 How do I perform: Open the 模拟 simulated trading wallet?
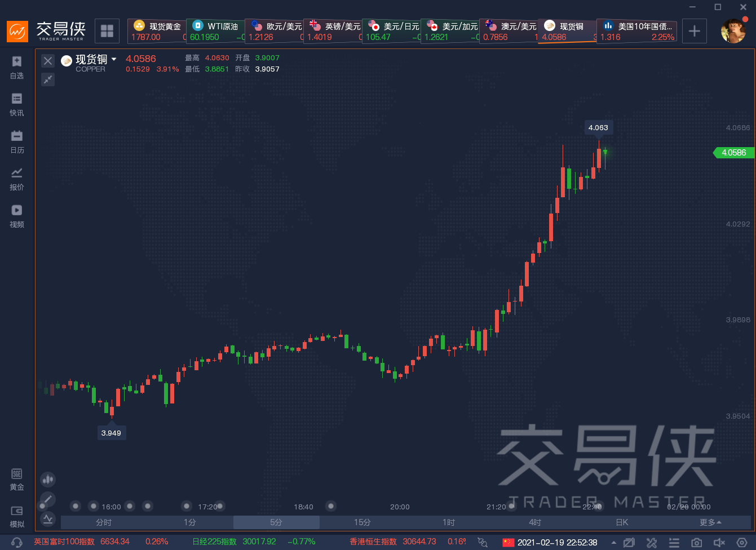[17, 516]
